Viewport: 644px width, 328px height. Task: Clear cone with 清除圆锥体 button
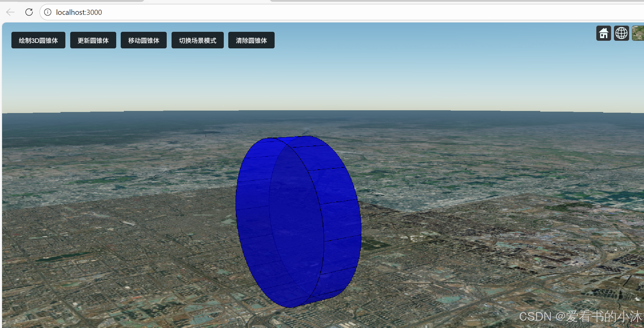tap(251, 40)
